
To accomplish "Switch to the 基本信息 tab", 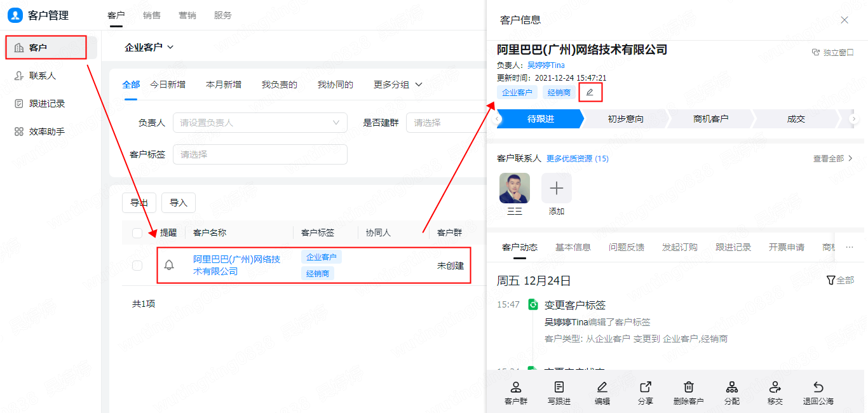I will click(573, 247).
